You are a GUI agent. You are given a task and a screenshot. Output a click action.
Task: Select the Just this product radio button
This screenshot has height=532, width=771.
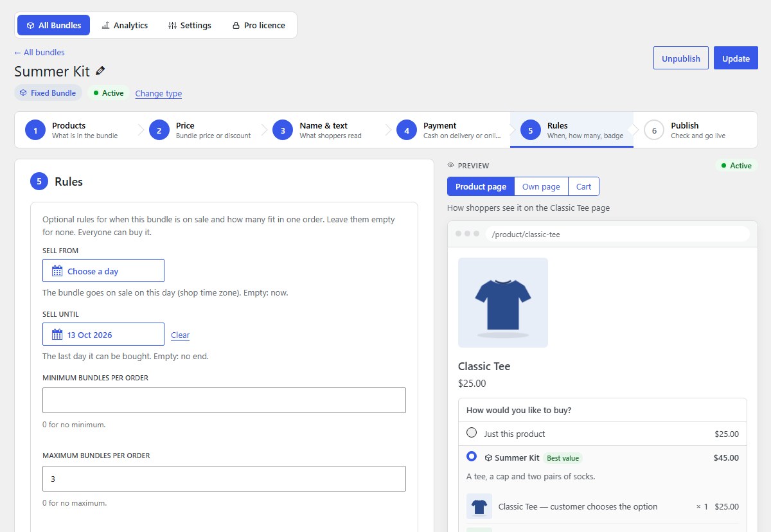pos(472,433)
